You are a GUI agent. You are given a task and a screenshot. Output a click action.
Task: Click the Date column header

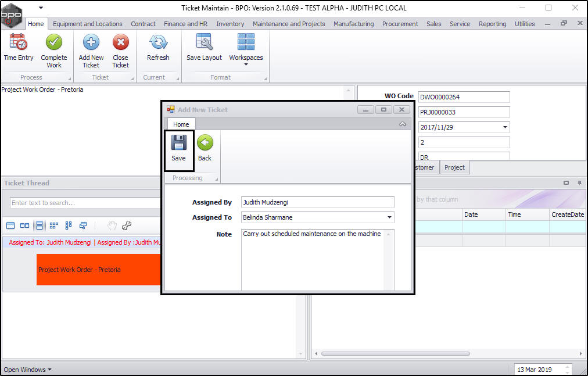pyautogui.click(x=484, y=214)
